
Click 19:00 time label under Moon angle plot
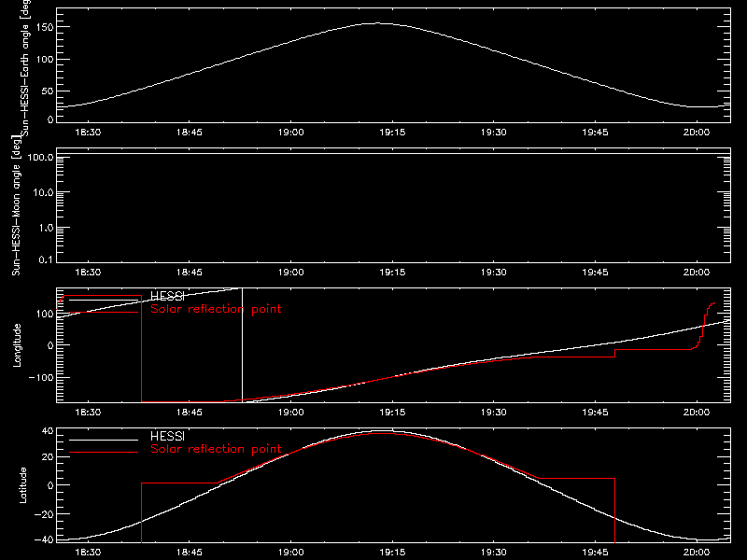tap(290, 272)
